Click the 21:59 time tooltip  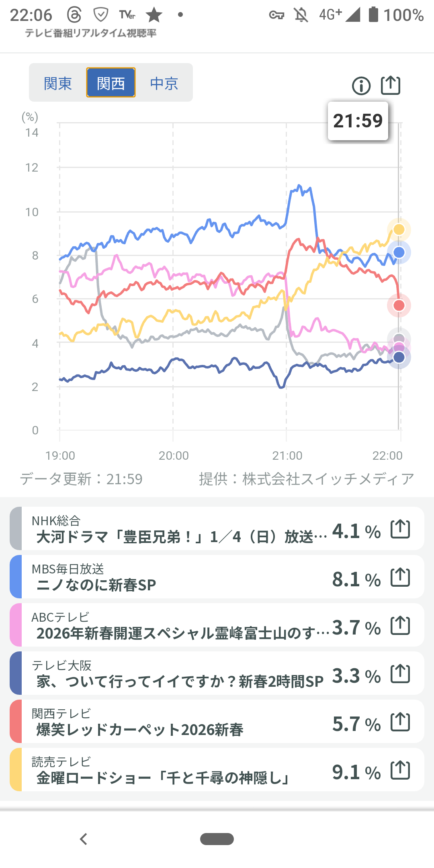(358, 121)
